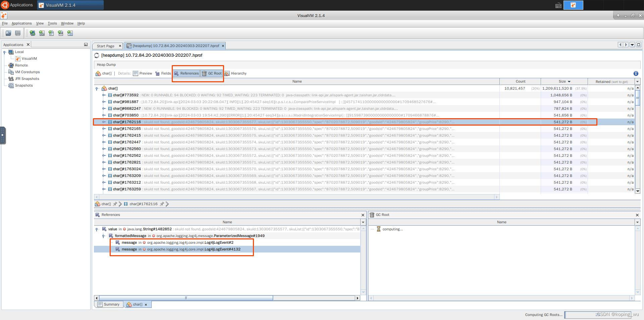Click the Add JFR Snapshot toolbar icon
Image resolution: width=644 pixels, height=320 pixels.
[60, 33]
